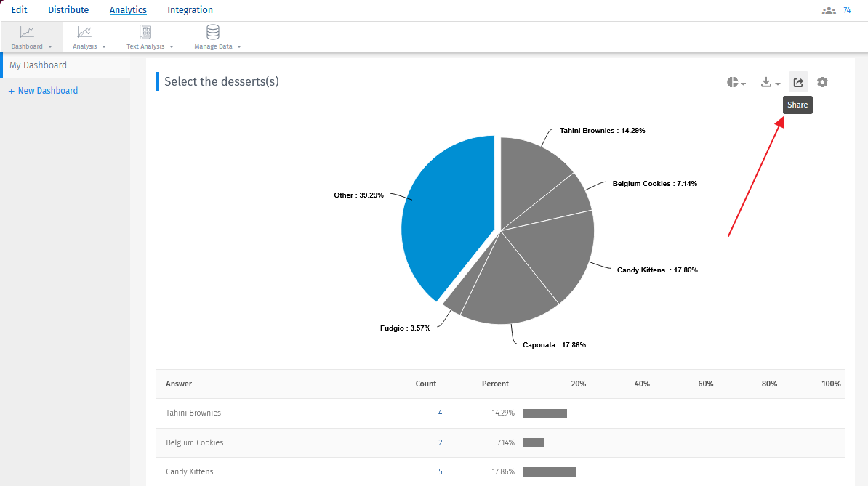
Task: Open the count link 4 for Tahini Brownies
Action: pos(440,413)
